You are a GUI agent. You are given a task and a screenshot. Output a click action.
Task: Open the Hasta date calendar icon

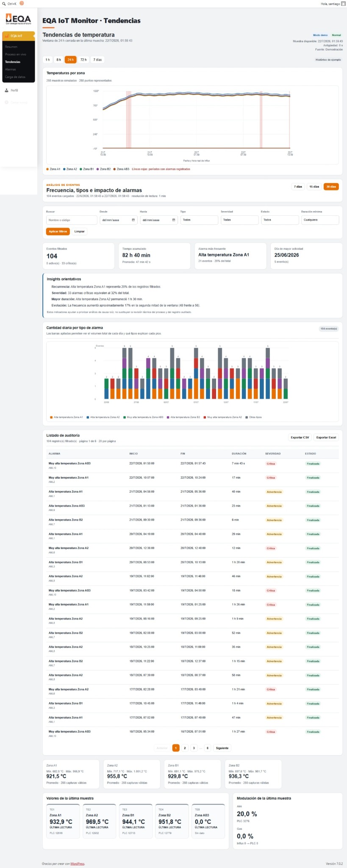173,220
